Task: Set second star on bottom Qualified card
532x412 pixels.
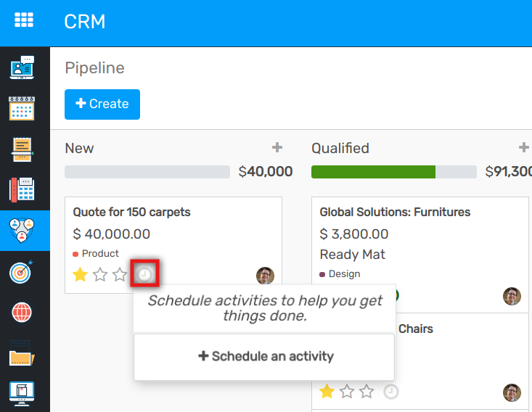Action: point(347,392)
